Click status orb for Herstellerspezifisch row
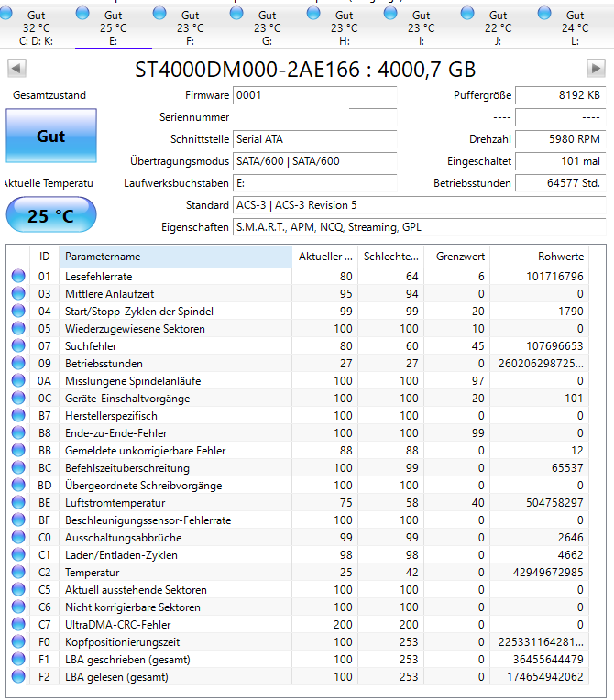This screenshot has height=700, width=614. tap(18, 415)
